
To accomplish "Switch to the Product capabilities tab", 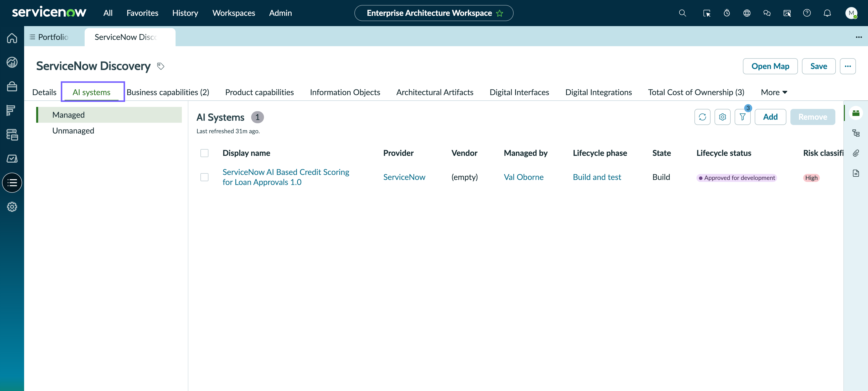I will pos(259,92).
